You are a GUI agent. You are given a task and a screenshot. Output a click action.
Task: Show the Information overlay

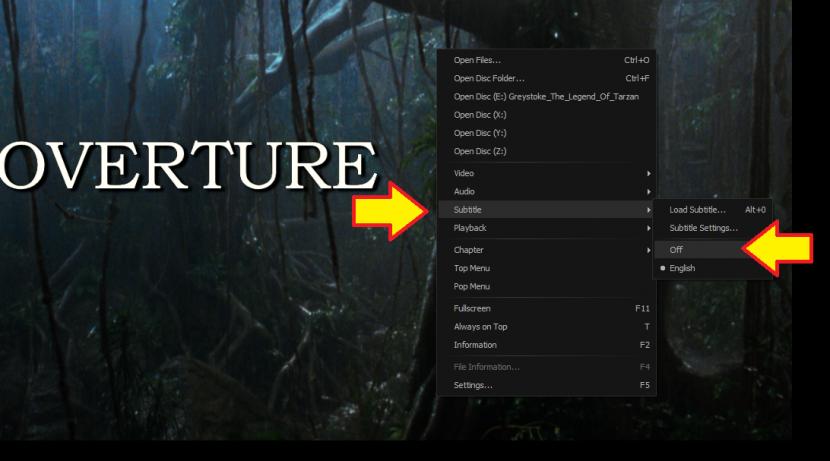coord(475,345)
